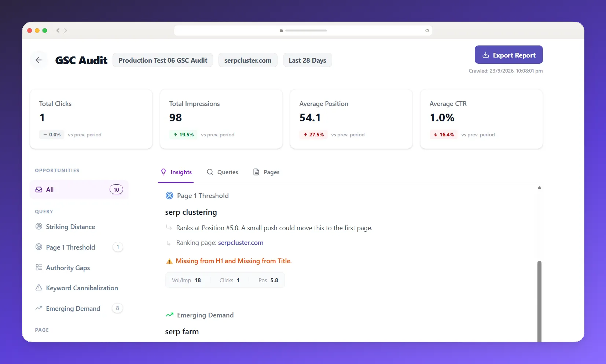Click the magnifier icon on Queries tab
606x364 pixels.
click(x=210, y=172)
